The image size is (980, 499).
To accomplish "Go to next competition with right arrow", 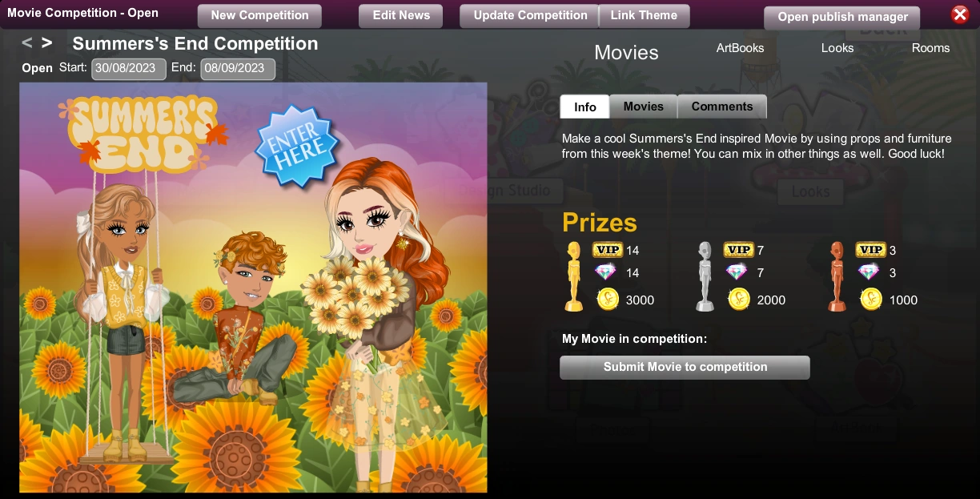I will click(x=47, y=43).
